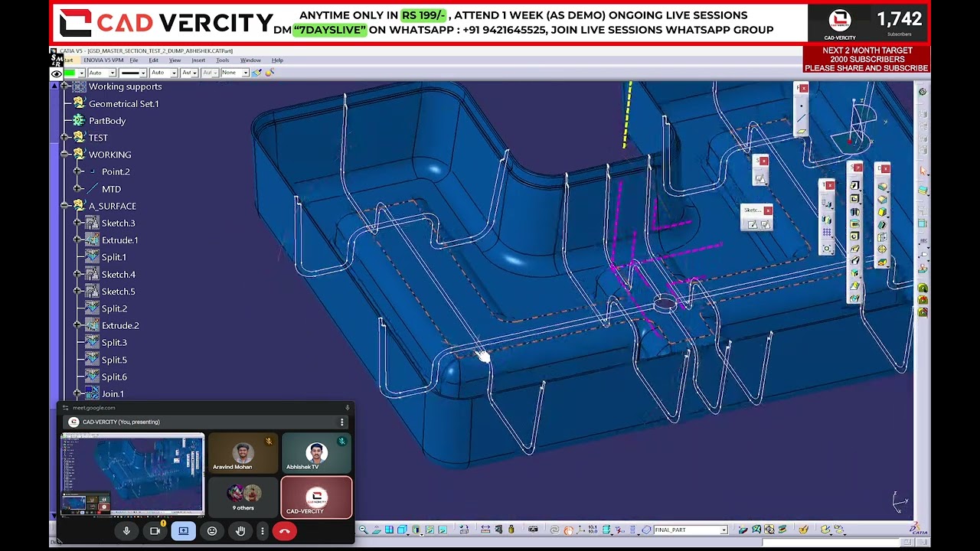Image resolution: width=980 pixels, height=551 pixels.
Task: Close the floating Sketcher toolbar
Action: click(x=768, y=210)
